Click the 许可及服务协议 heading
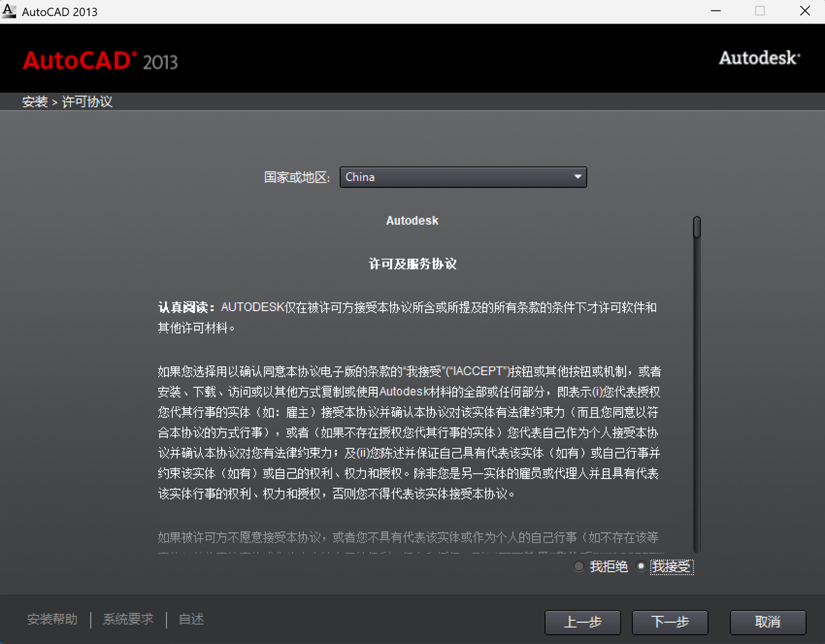825x644 pixels. (412, 264)
